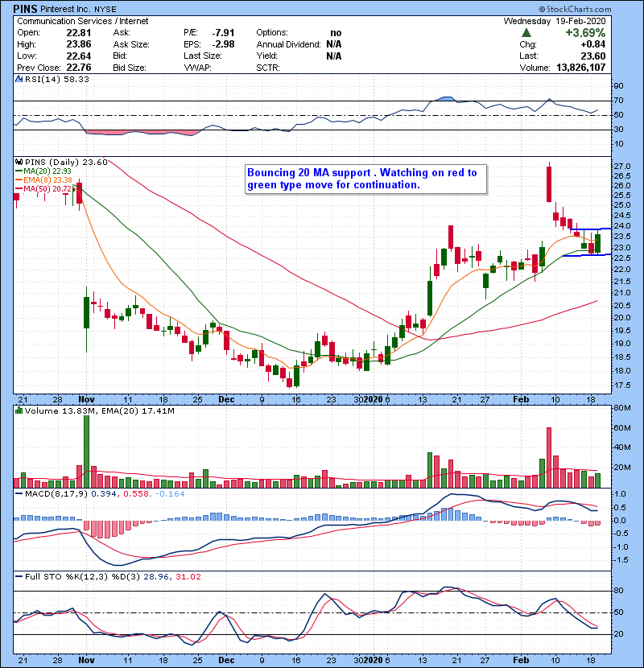The width and height of the screenshot is (644, 668).
Task: Click the SCTR label
Action: [268, 68]
